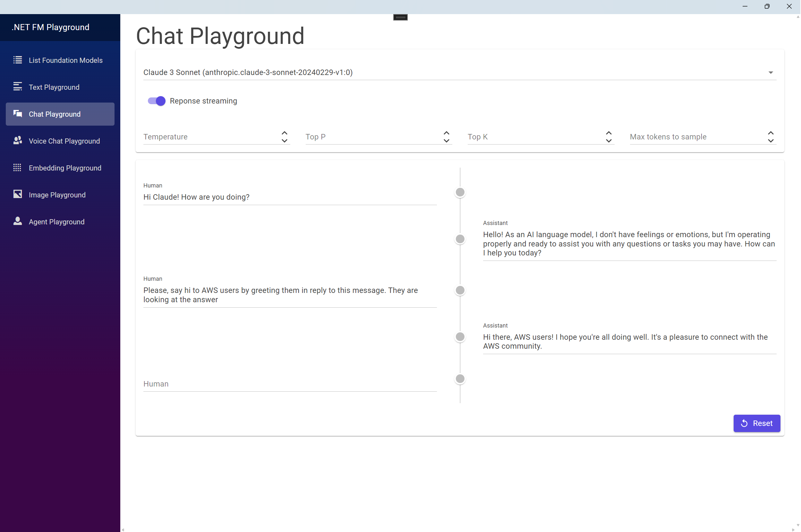Select the Embedding Playground icon
The image size is (801, 532).
tap(17, 167)
